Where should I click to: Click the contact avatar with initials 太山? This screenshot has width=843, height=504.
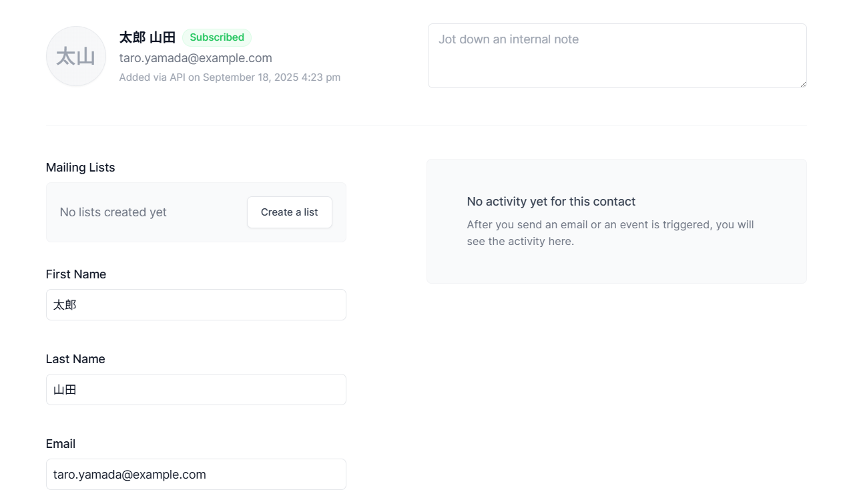76,57
